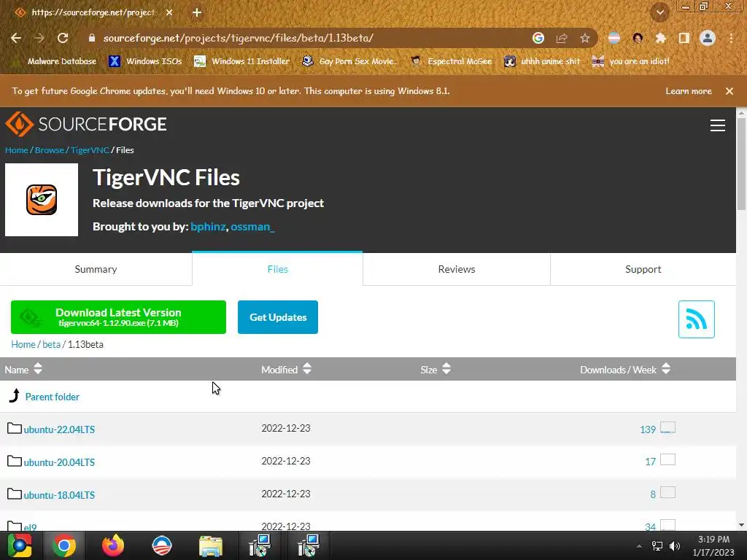
Task: Open Chrome's three-dot menu
Action: pos(731,38)
